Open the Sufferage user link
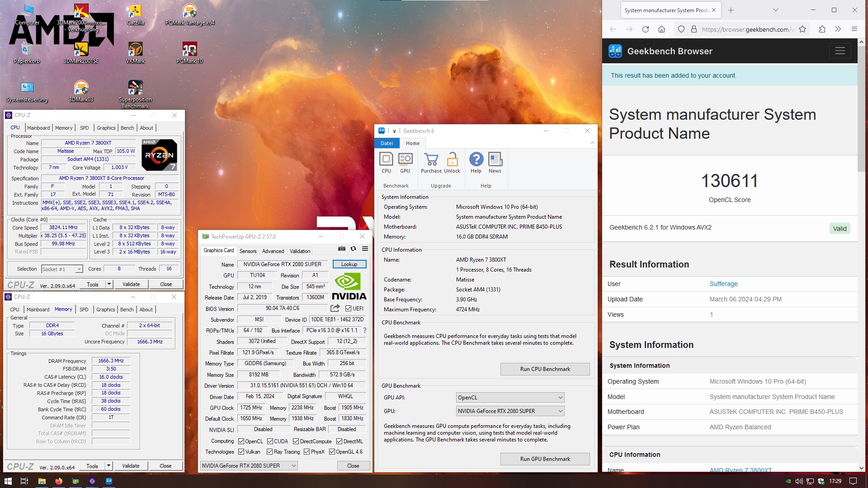Screen dimensions: 868x488 pos(723,284)
